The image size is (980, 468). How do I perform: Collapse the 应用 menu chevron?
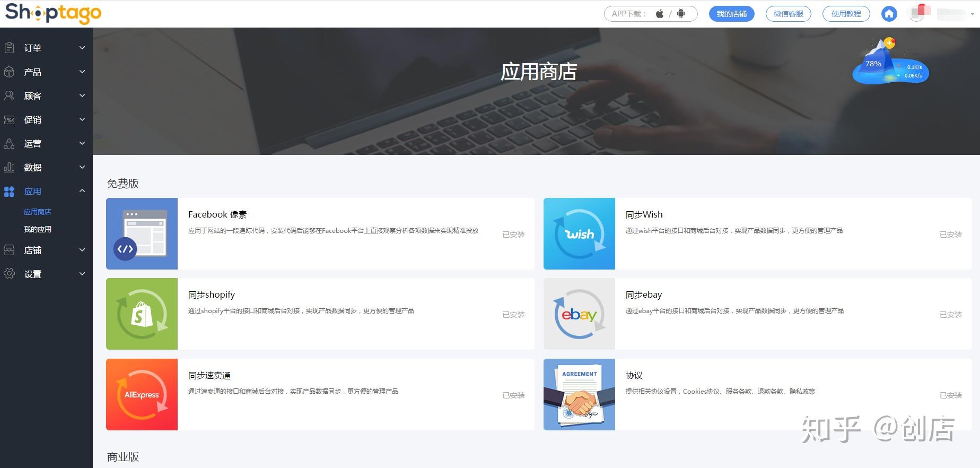[x=82, y=191]
